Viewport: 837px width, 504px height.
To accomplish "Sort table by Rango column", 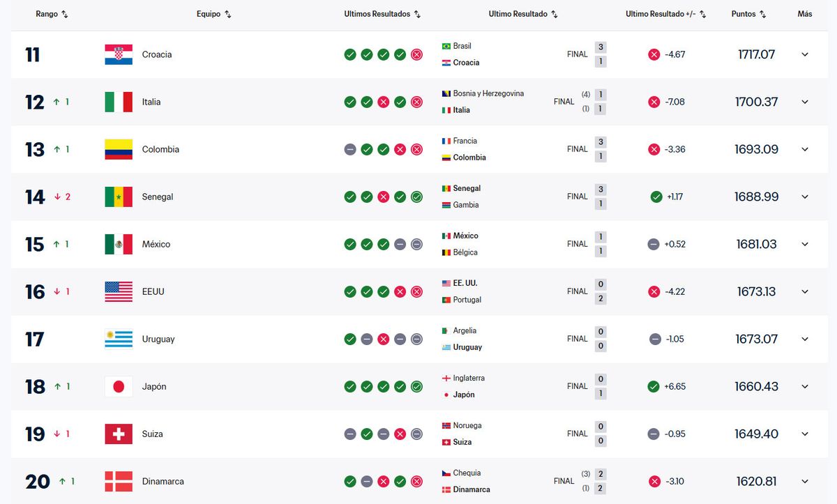I will pos(52,14).
